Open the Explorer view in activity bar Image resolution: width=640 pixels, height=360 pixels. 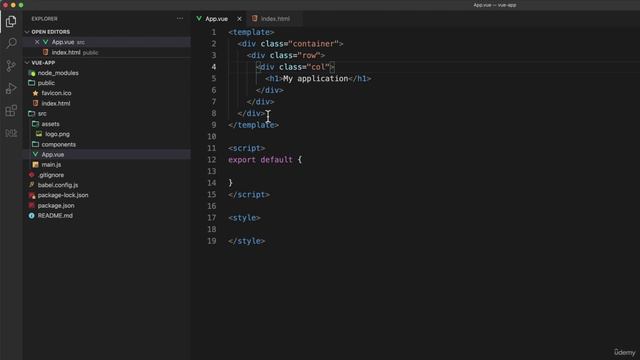[x=11, y=21]
